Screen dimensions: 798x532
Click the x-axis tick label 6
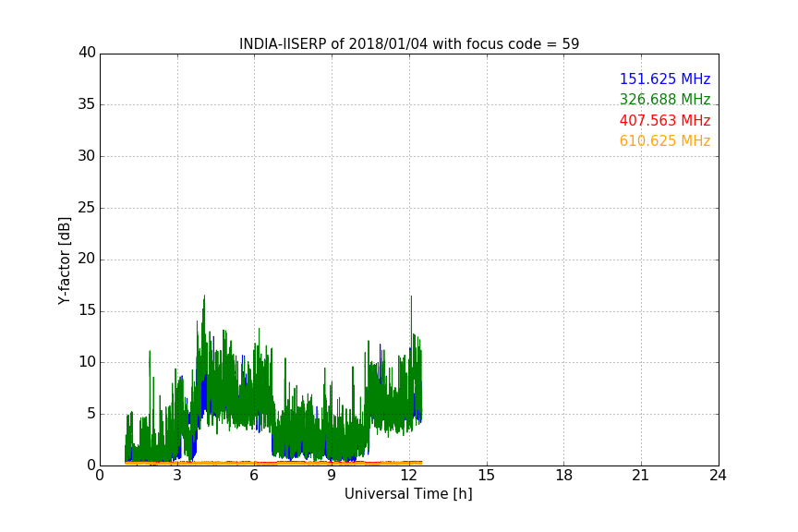click(255, 476)
